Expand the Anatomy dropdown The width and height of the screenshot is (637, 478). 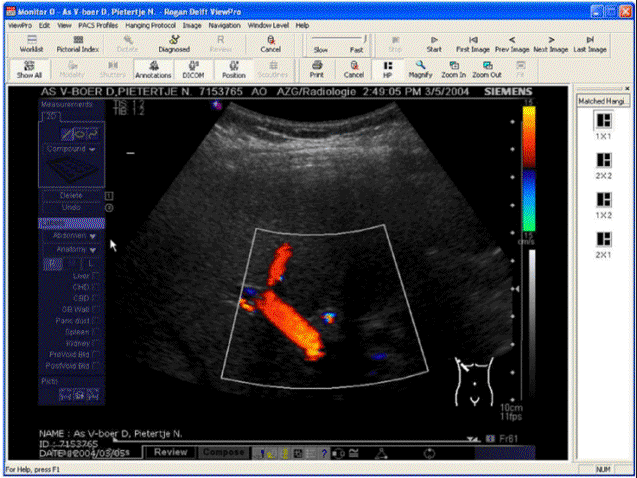click(72, 250)
